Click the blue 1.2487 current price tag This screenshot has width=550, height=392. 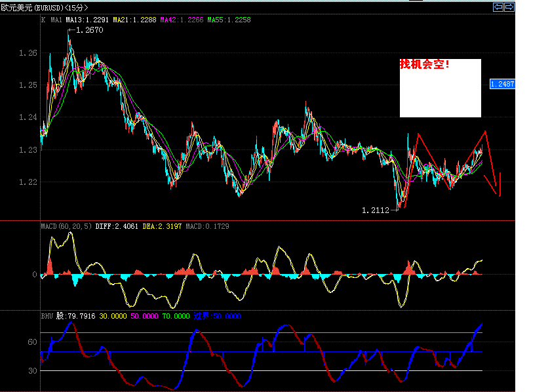click(502, 84)
